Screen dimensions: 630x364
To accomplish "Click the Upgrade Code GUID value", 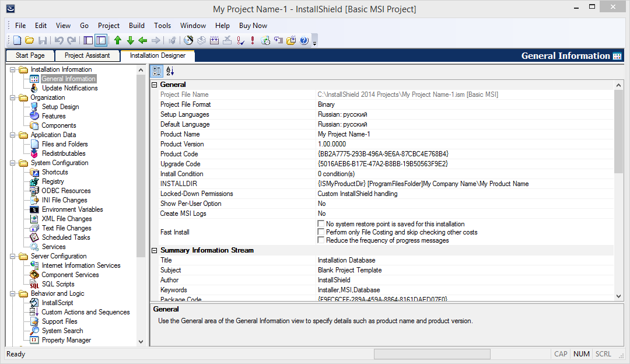I will point(383,164).
